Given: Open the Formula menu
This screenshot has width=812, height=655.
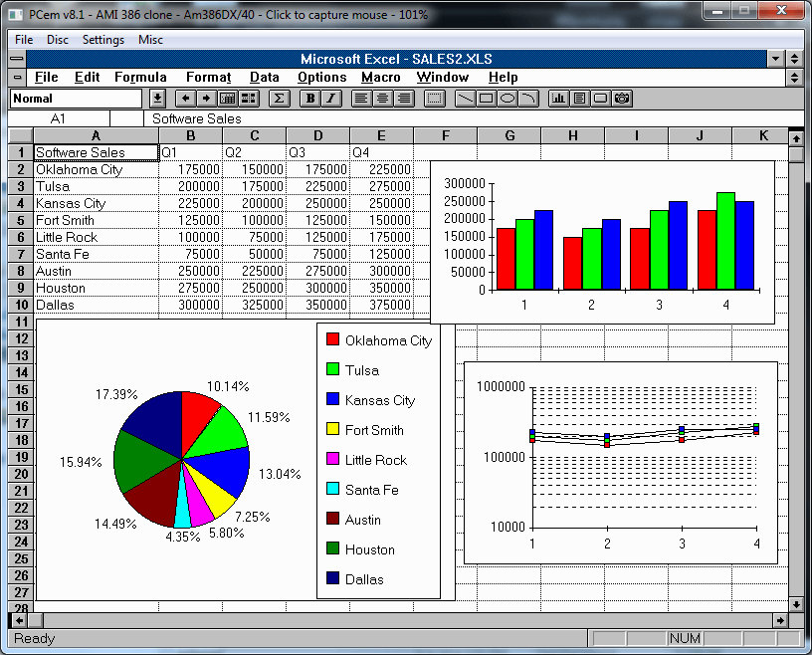Looking at the screenshot, I should tap(140, 78).
